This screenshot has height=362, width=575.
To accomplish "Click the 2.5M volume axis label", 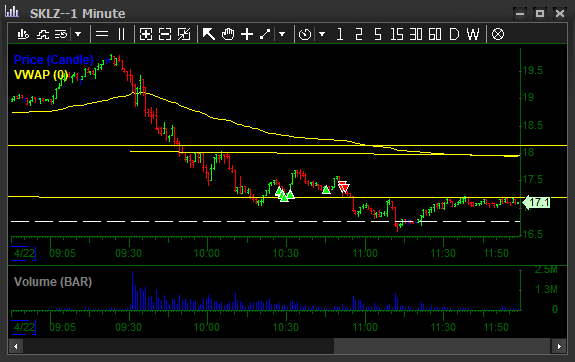I will tap(546, 270).
